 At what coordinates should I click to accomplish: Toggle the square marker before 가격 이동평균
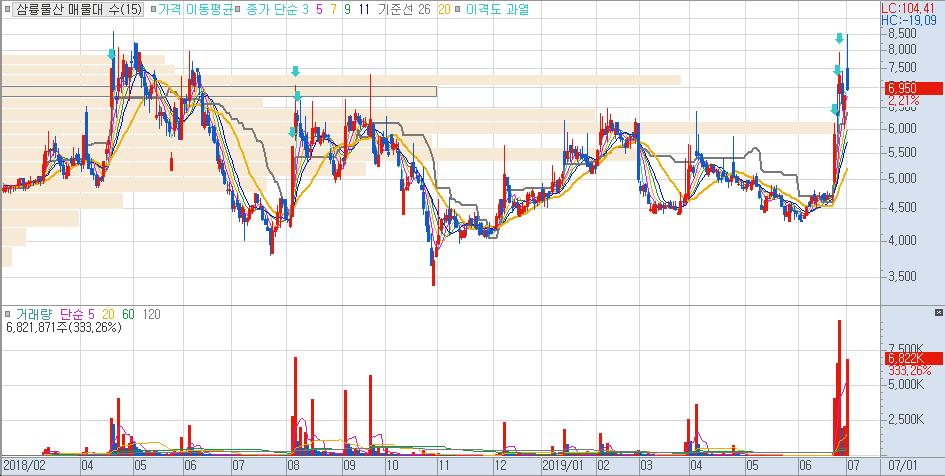(153, 10)
